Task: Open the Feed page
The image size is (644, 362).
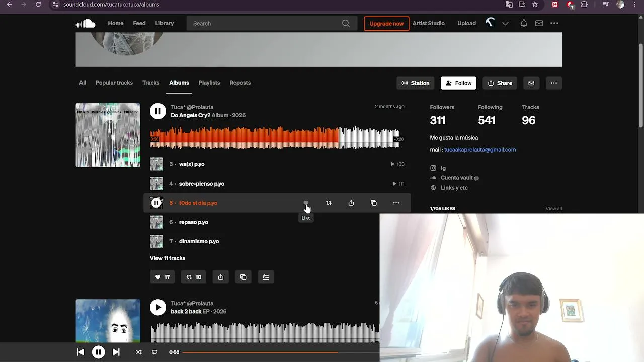Action: click(x=139, y=23)
